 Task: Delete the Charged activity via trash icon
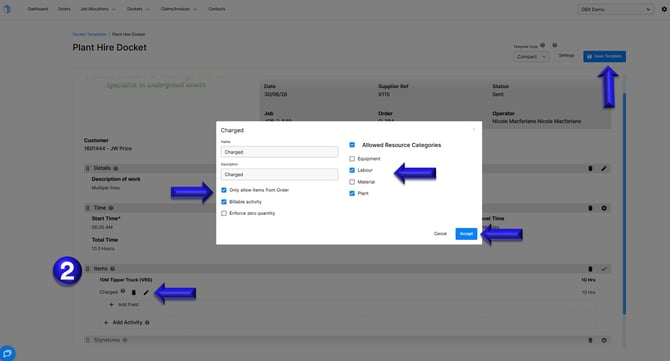click(x=134, y=293)
